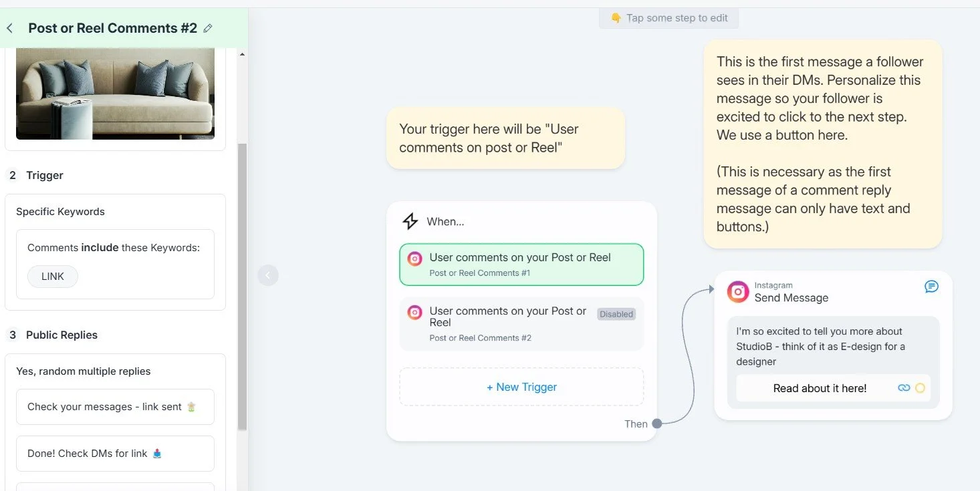Edit the title with the pencil icon
The image size is (980, 491).
point(208,28)
